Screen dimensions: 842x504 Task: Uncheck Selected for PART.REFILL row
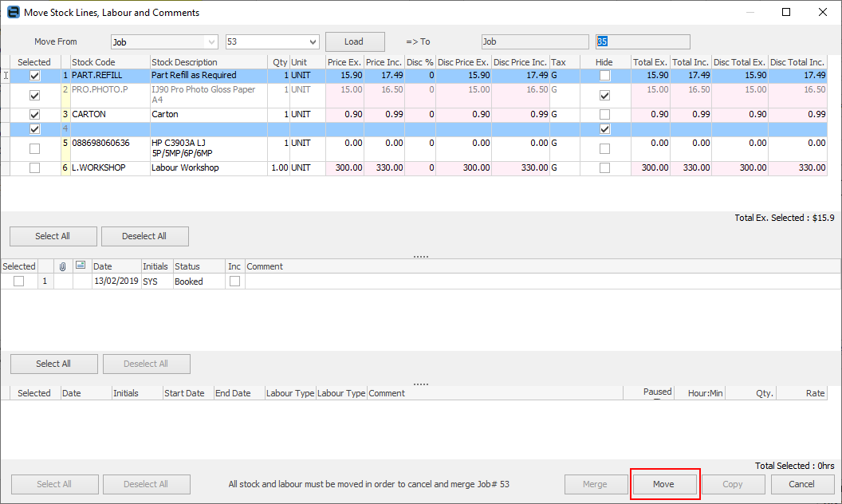(x=34, y=76)
